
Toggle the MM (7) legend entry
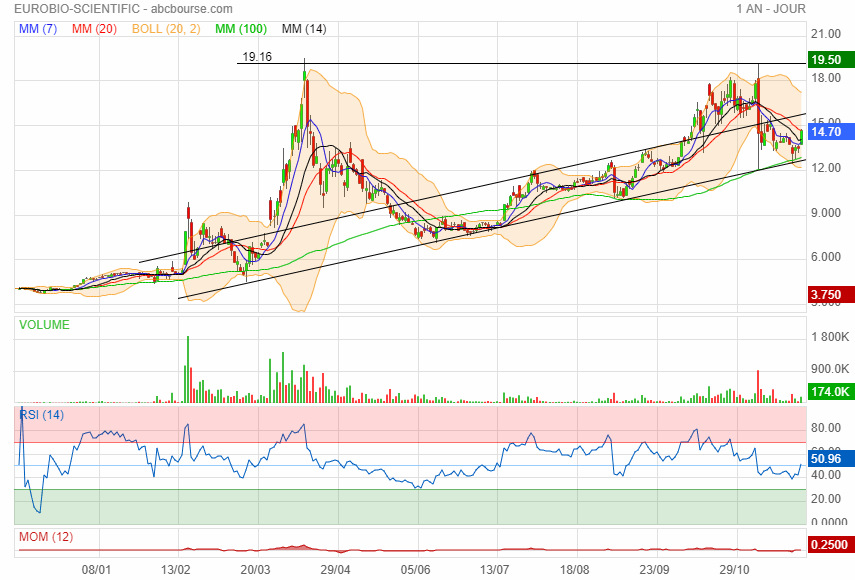pos(39,29)
